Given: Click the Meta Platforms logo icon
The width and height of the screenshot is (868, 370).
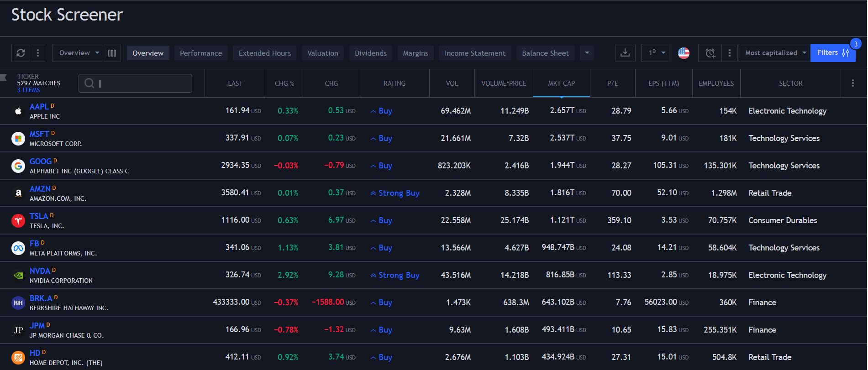Looking at the screenshot, I should [x=18, y=248].
